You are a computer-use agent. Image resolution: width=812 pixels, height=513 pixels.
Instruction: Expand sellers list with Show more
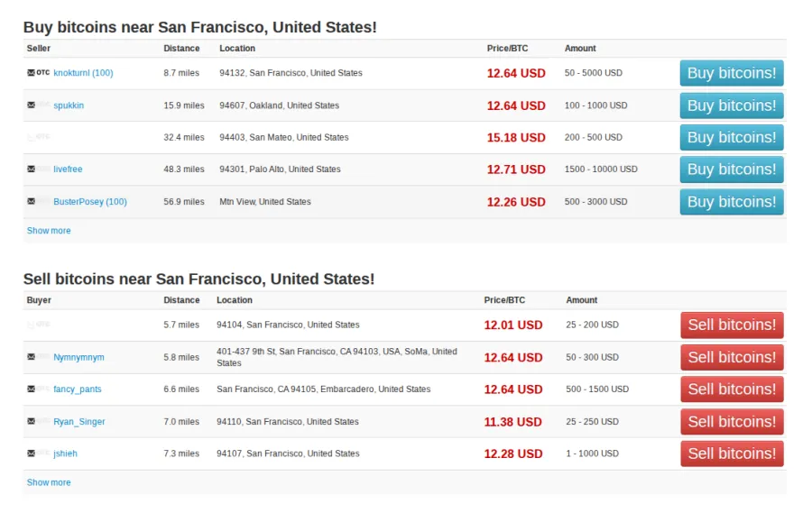pyautogui.click(x=49, y=231)
